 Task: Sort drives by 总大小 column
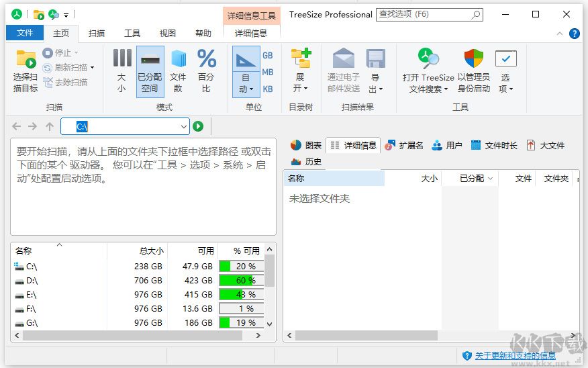[x=137, y=250]
